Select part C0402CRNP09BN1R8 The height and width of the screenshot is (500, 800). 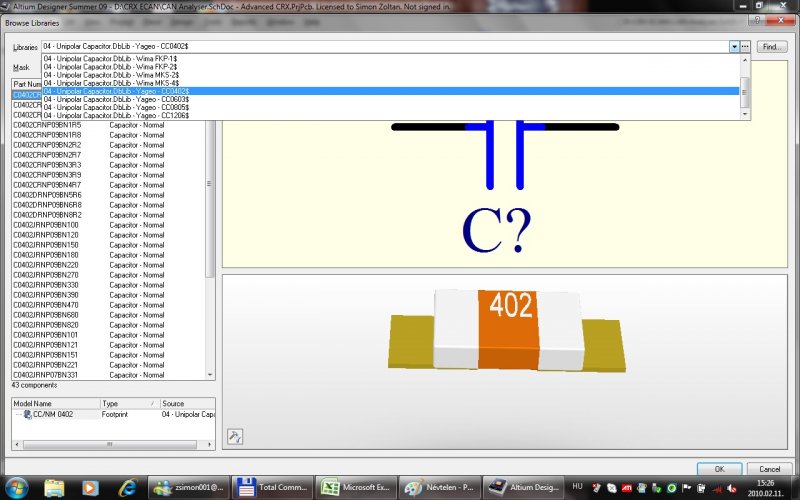[108, 135]
